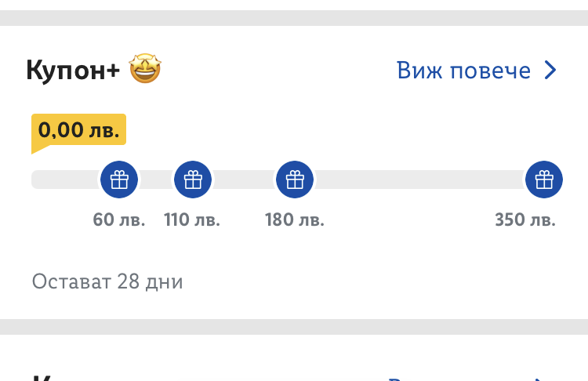This screenshot has width=588, height=381.
Task: Open the Виж повече link
Action: click(x=464, y=71)
